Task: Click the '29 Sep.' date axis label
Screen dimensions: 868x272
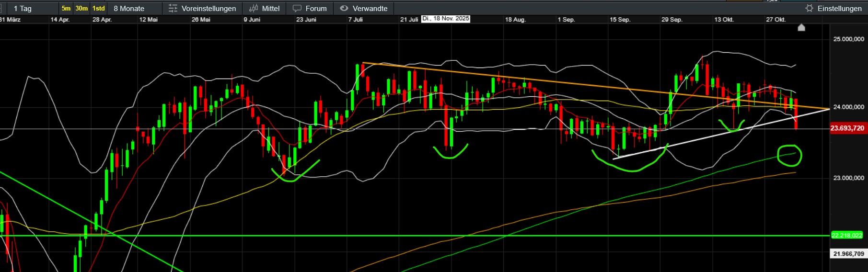Action: click(x=672, y=20)
